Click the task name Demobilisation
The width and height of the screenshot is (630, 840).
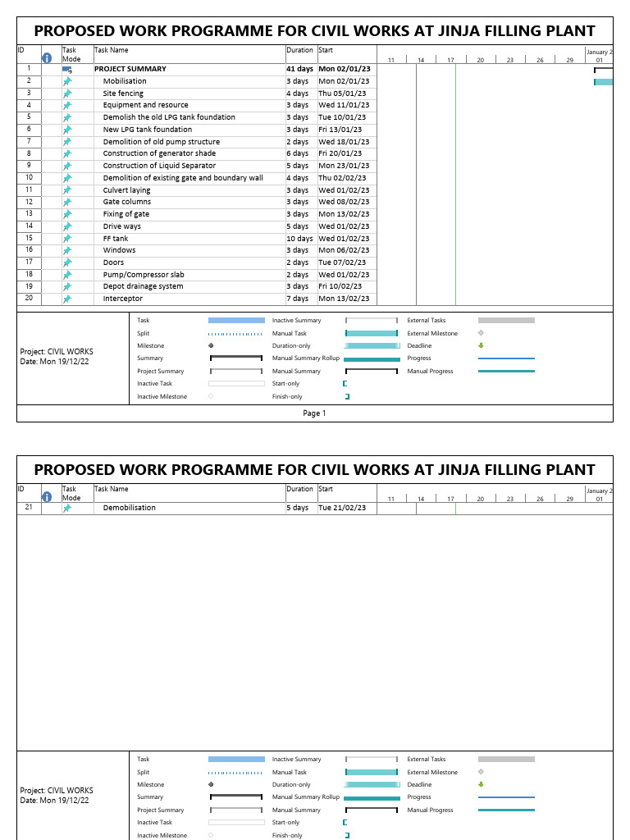click(129, 508)
